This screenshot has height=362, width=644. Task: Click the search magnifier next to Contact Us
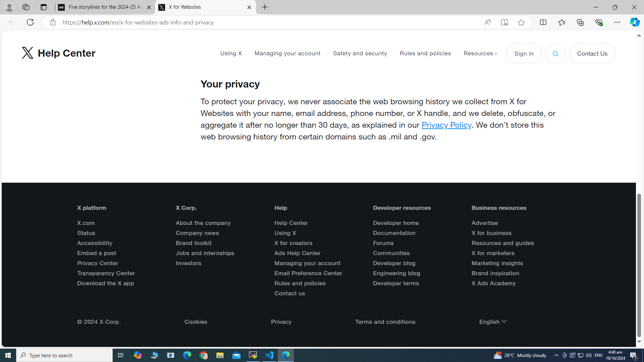point(555,53)
